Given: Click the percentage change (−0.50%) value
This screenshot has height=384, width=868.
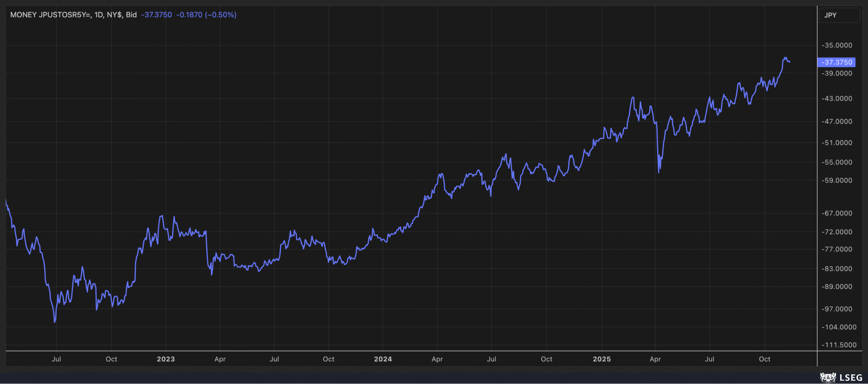Looking at the screenshot, I should (221, 15).
